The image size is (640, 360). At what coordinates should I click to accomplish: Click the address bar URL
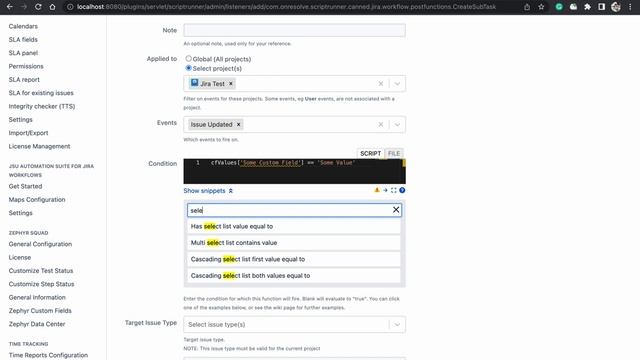[x=286, y=7]
